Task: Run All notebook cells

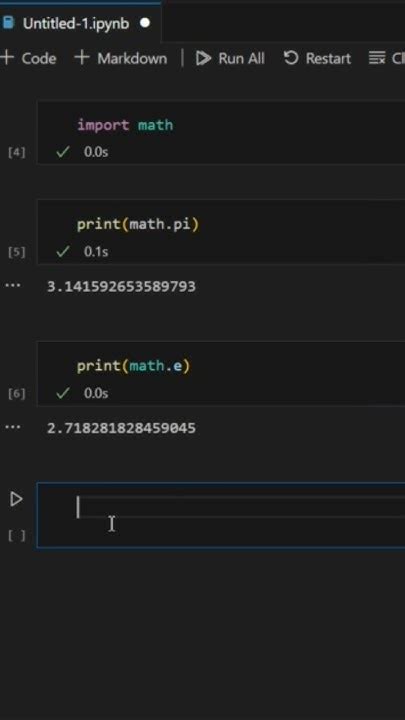Action: click(x=230, y=58)
